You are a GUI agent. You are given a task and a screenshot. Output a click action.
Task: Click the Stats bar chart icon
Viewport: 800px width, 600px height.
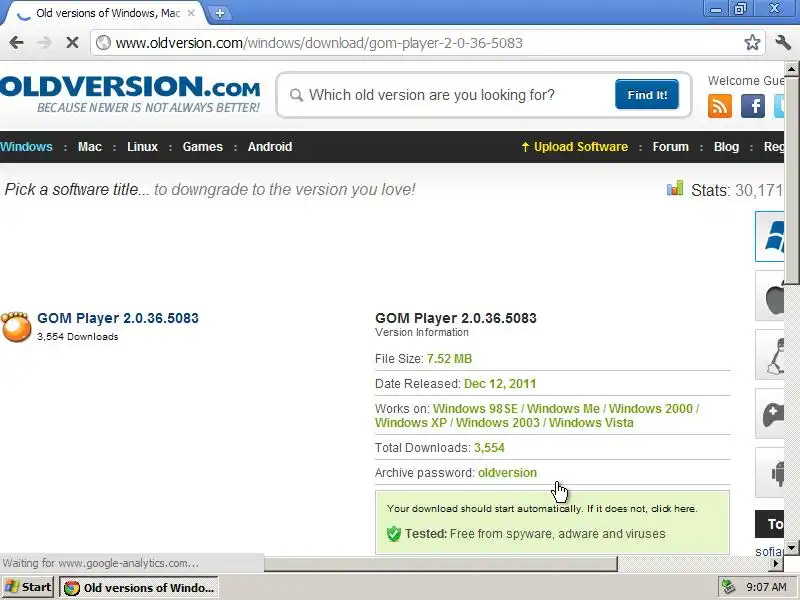(x=674, y=188)
